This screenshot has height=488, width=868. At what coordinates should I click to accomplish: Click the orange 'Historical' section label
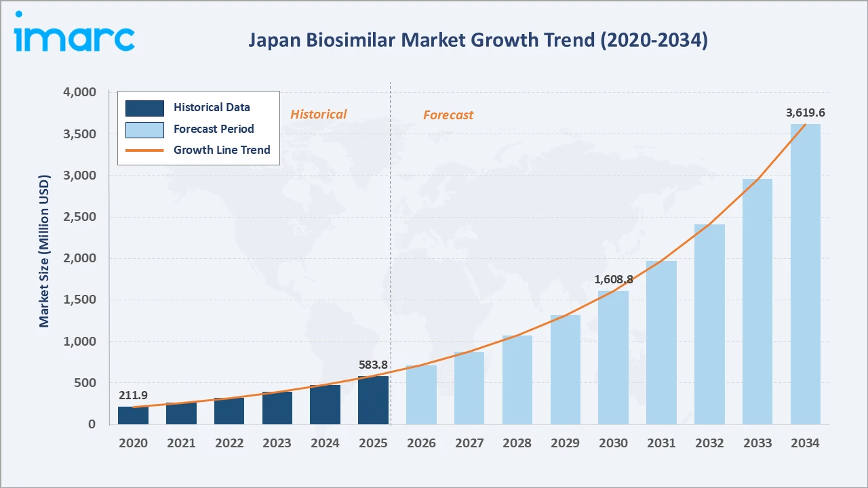(x=318, y=115)
